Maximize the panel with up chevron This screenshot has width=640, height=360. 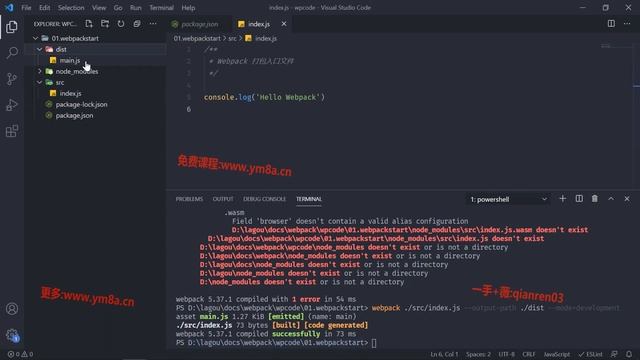pos(611,199)
